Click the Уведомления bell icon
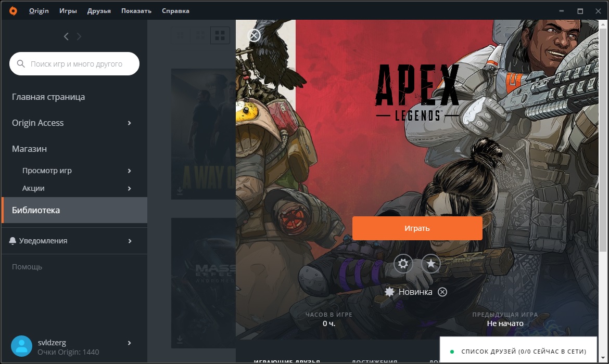Image resolution: width=609 pixels, height=364 pixels. (12, 241)
